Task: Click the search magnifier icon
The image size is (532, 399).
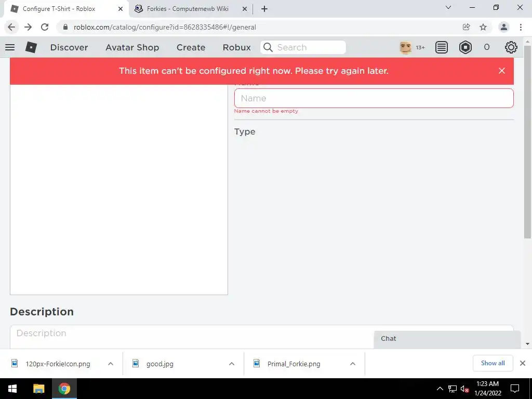Action: point(268,47)
